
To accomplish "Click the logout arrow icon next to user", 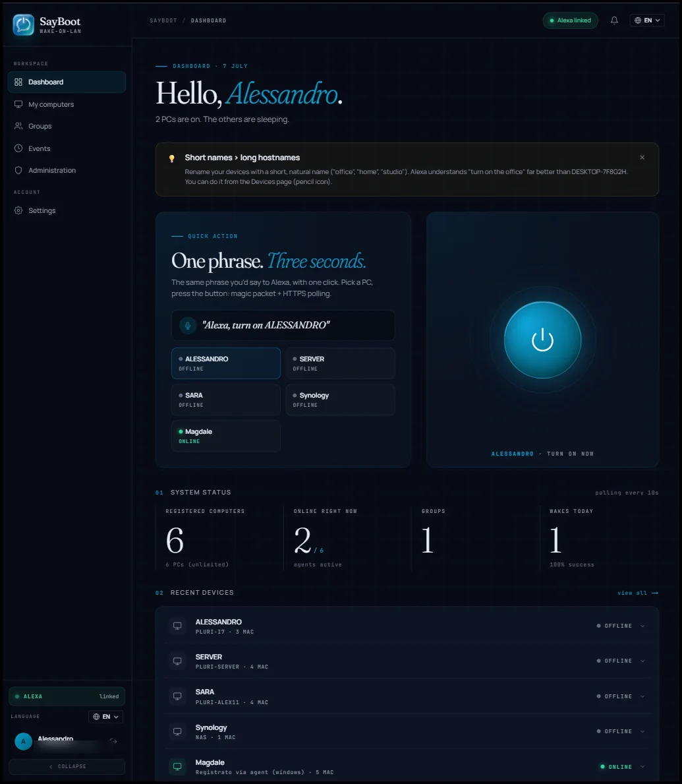I will pos(114,741).
